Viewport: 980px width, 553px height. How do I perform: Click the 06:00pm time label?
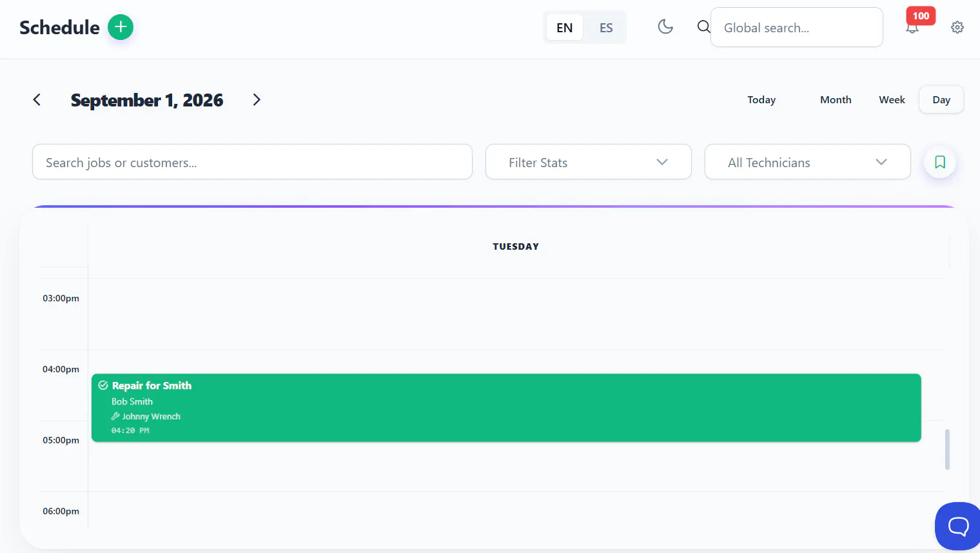(61, 511)
